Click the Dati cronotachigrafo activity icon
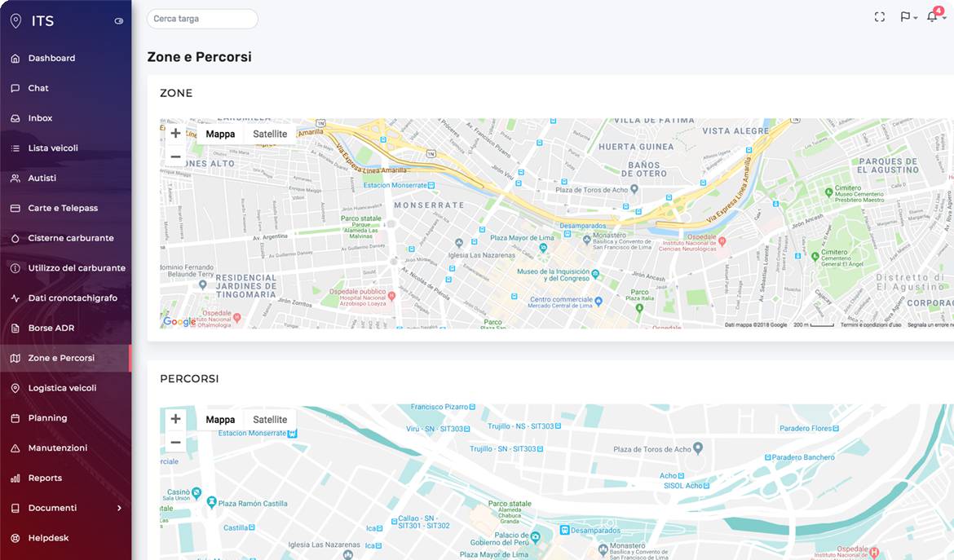954x560 pixels. [15, 298]
